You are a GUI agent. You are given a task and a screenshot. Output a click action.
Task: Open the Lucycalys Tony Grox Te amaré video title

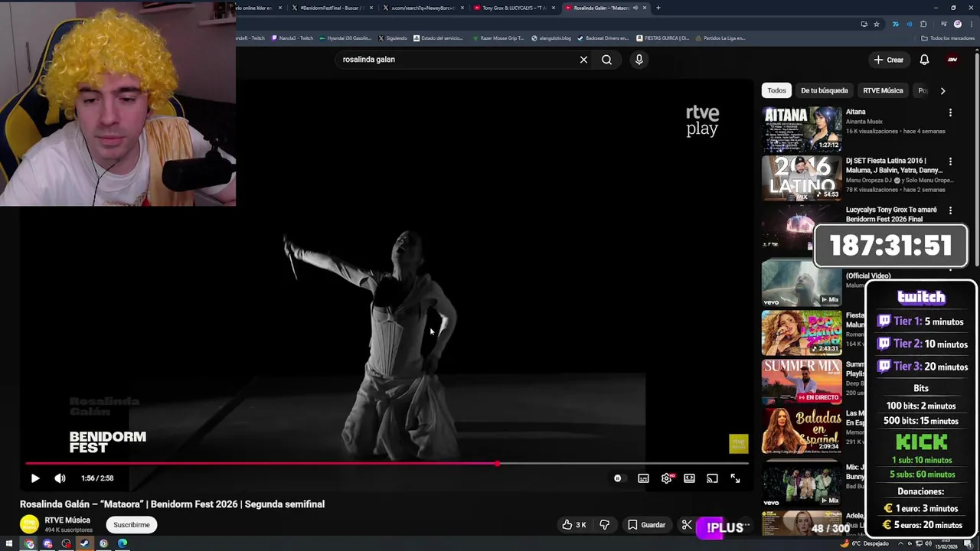point(891,214)
